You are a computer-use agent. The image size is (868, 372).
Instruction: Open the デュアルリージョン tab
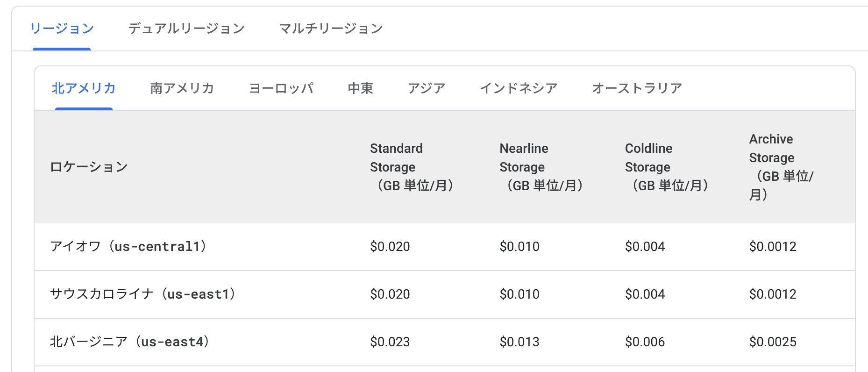tap(186, 29)
